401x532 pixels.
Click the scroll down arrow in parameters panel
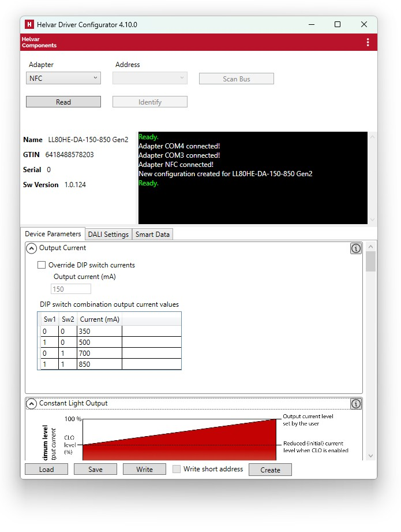coord(370,456)
